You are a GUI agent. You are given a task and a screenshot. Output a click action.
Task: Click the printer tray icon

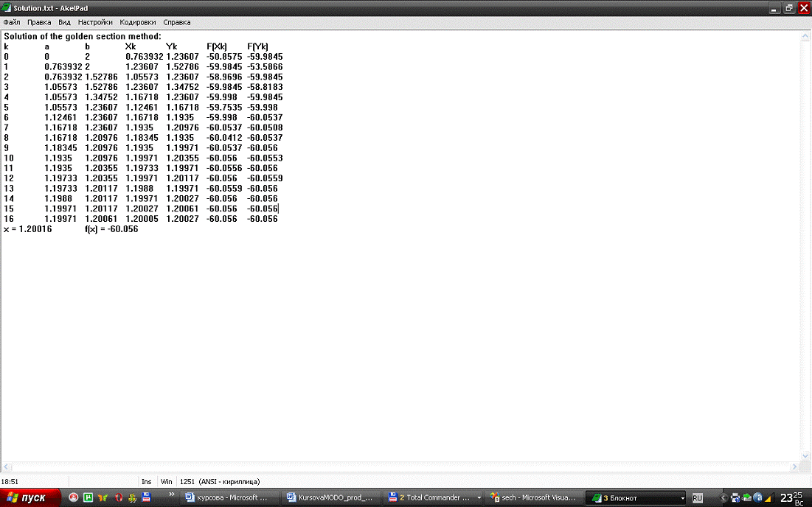click(735, 498)
